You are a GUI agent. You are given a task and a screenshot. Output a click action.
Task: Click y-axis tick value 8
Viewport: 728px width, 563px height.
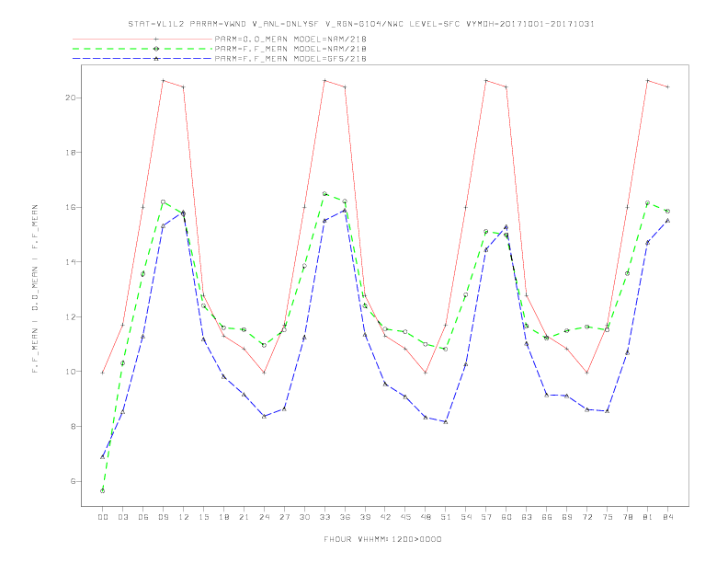tap(74, 427)
